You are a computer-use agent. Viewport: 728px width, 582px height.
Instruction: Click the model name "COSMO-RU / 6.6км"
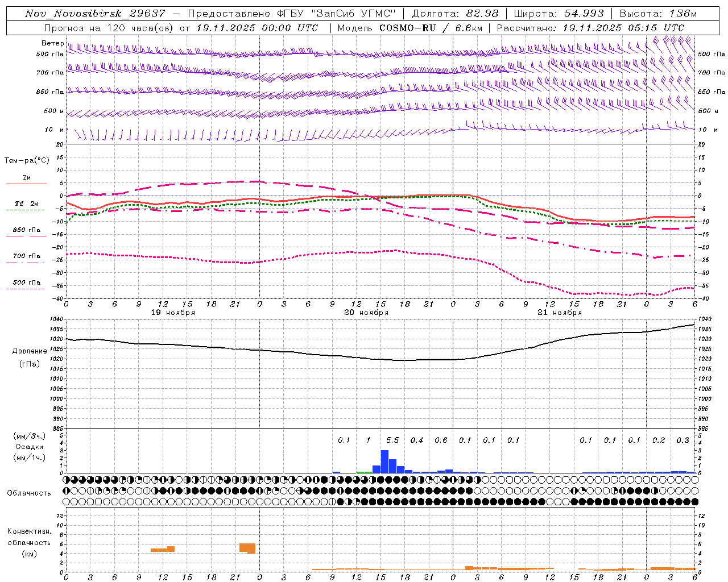431,28
